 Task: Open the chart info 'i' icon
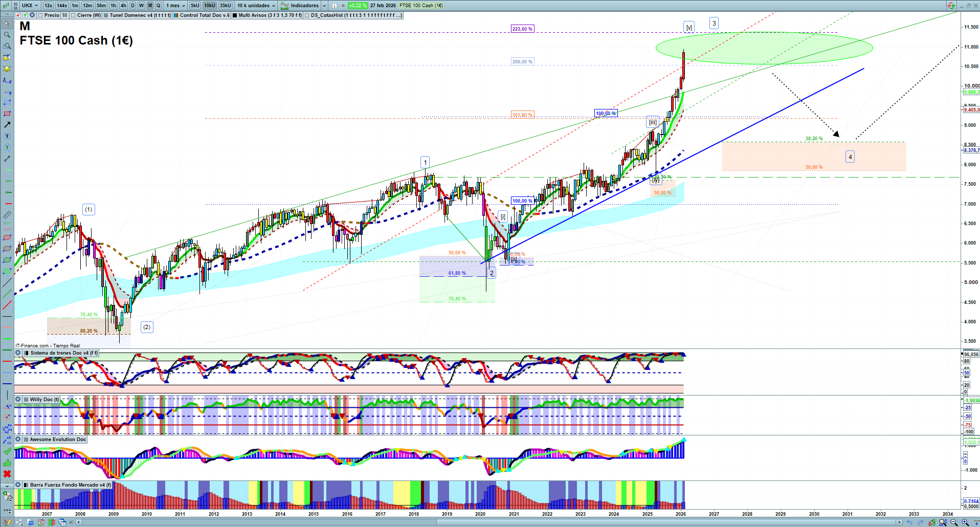click(335, 6)
